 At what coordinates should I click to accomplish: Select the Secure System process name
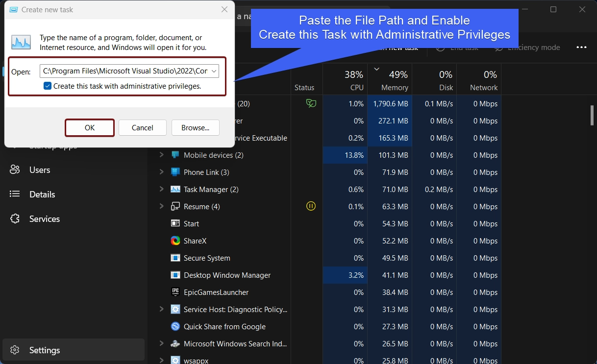pyautogui.click(x=207, y=258)
